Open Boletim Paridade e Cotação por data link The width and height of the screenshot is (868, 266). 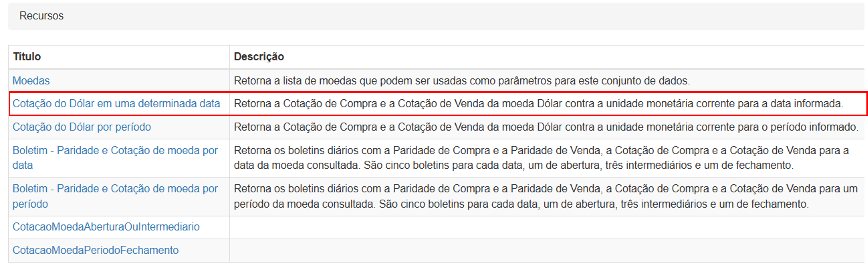point(115,158)
